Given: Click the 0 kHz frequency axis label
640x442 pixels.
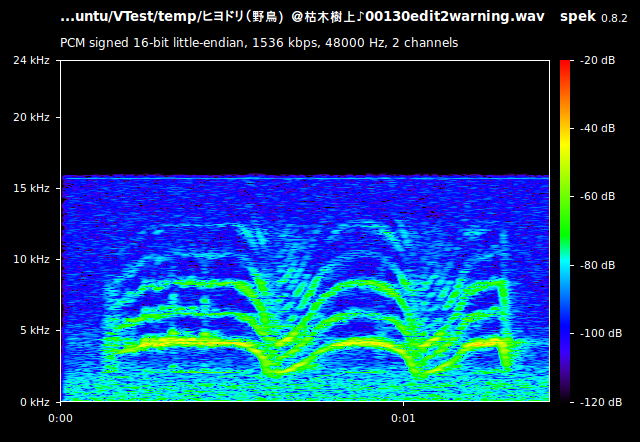Looking at the screenshot, I should (x=35, y=402).
